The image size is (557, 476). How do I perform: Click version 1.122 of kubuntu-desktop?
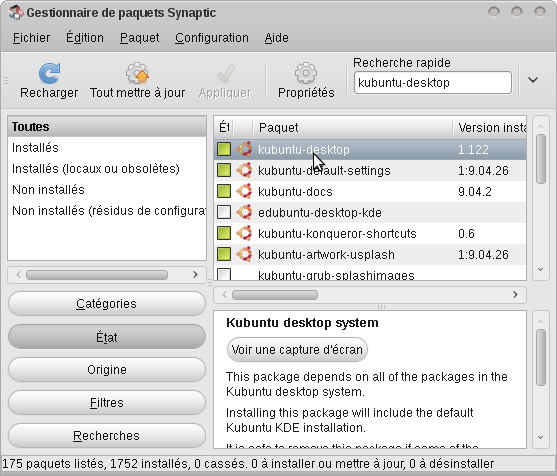coord(473,150)
